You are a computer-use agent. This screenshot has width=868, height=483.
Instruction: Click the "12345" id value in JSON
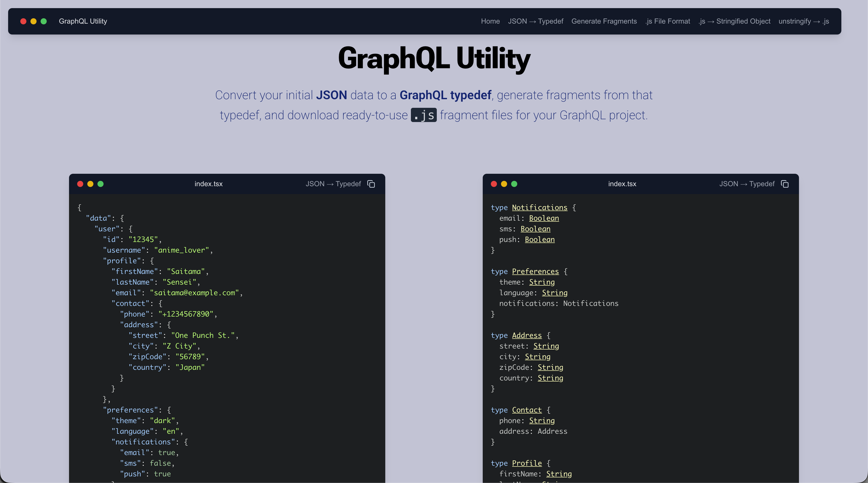(143, 239)
